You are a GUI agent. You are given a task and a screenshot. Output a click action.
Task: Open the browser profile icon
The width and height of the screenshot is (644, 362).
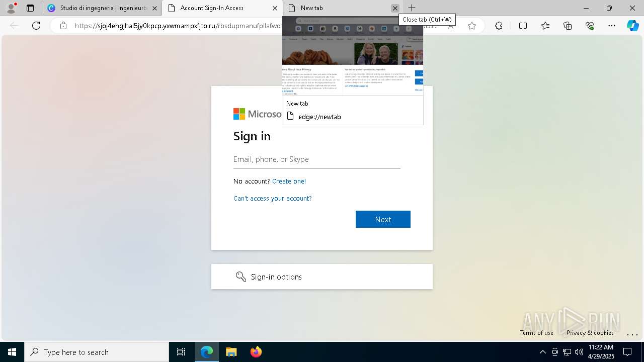[x=11, y=8]
